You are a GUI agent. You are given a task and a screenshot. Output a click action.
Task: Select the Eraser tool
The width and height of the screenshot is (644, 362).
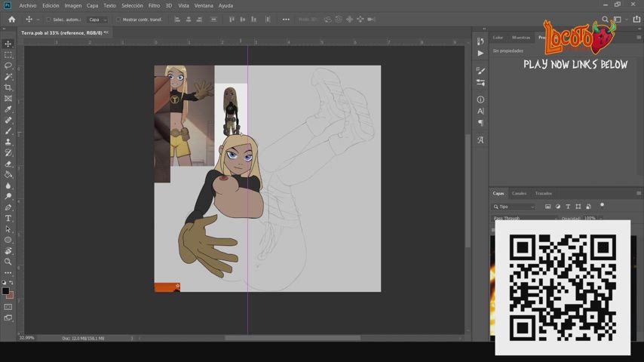click(8, 164)
